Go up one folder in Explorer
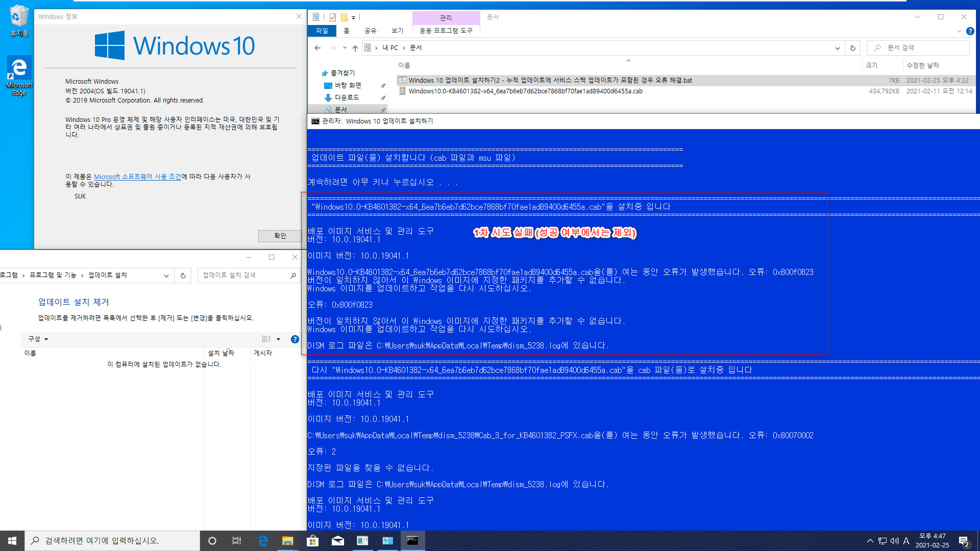Image resolution: width=980 pixels, height=551 pixels. pos(355,48)
